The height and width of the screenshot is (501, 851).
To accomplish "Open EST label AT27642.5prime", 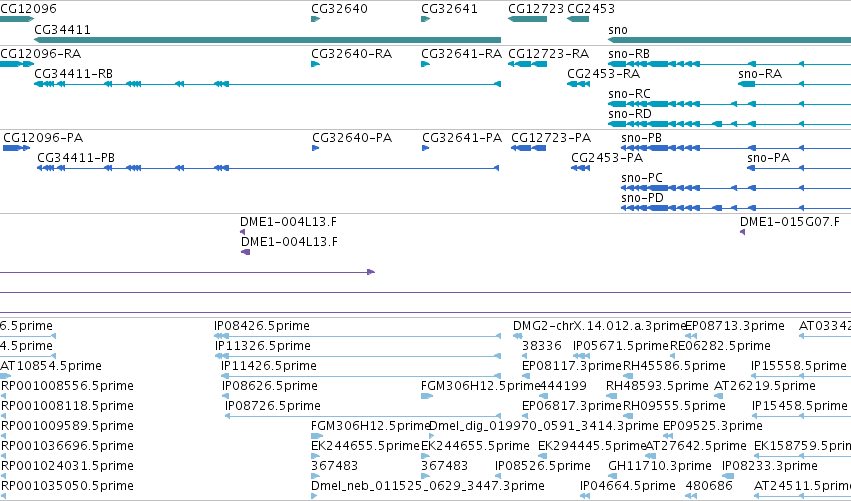I will click(x=696, y=446).
